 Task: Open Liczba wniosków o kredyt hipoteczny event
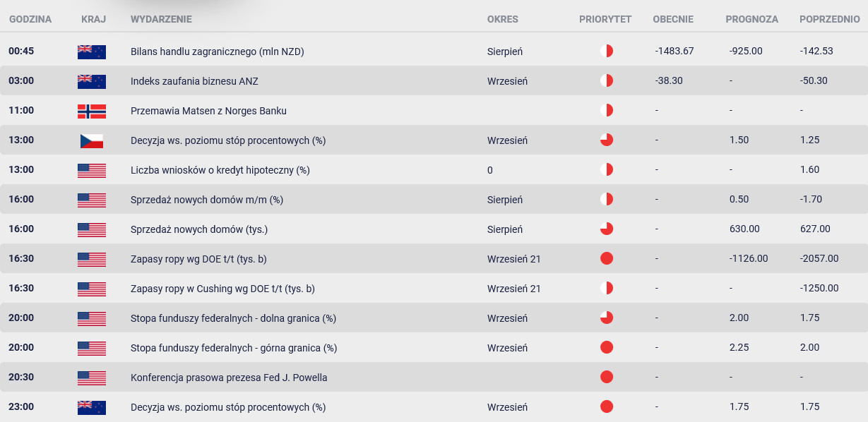tap(220, 170)
